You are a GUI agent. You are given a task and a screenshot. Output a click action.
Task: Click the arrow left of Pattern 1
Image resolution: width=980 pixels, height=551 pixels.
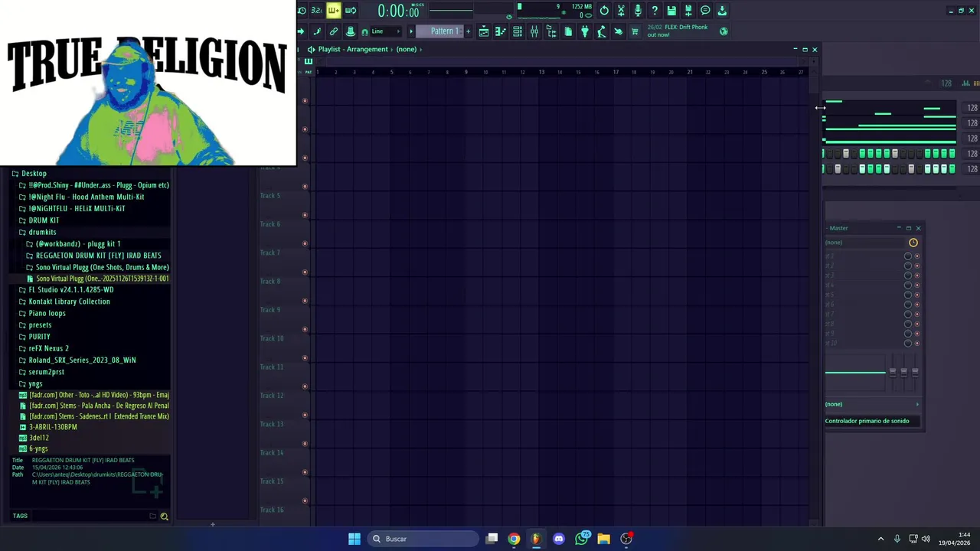pos(411,31)
